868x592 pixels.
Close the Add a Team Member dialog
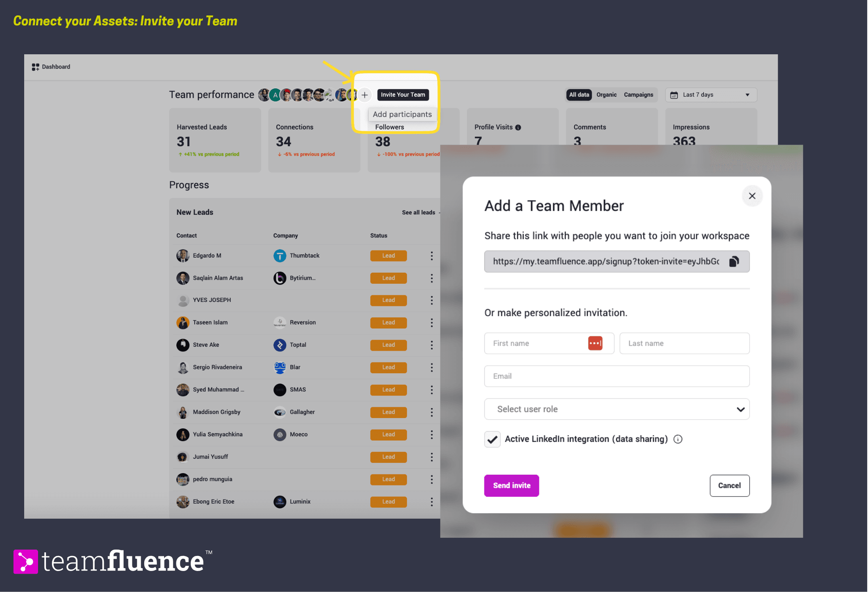(752, 196)
